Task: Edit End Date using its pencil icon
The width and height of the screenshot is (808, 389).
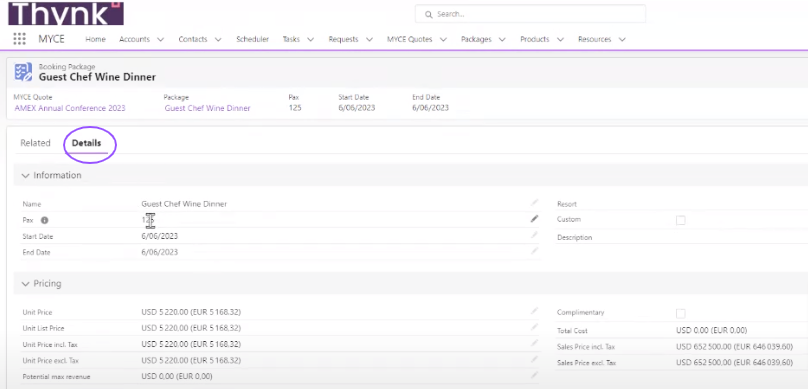Action: point(534,251)
